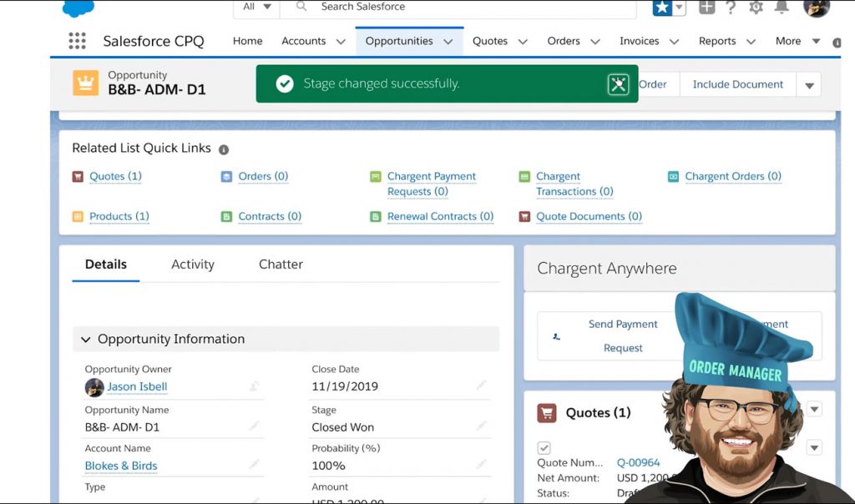This screenshot has width=855, height=504.
Task: Open the Quotes (1) quick link
Action: click(115, 177)
